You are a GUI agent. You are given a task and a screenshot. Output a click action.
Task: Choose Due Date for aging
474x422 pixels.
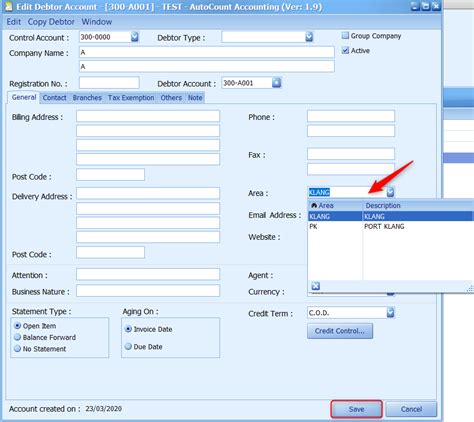tap(128, 346)
